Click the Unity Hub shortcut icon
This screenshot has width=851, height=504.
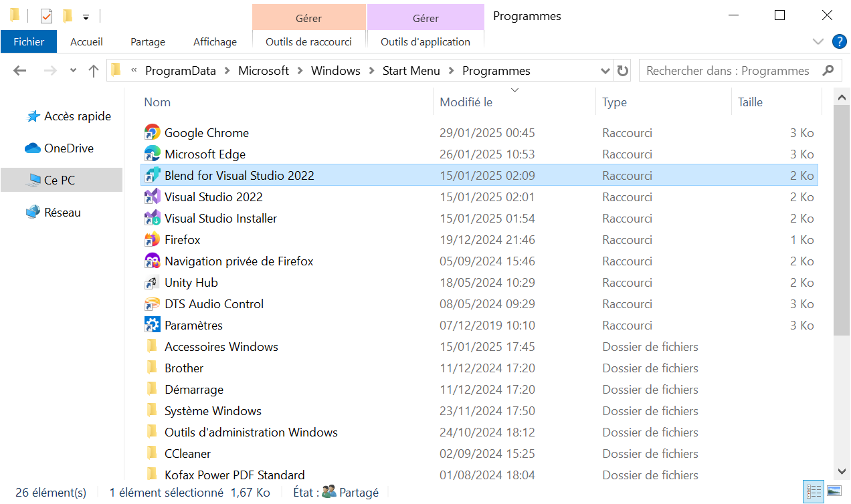click(x=153, y=282)
